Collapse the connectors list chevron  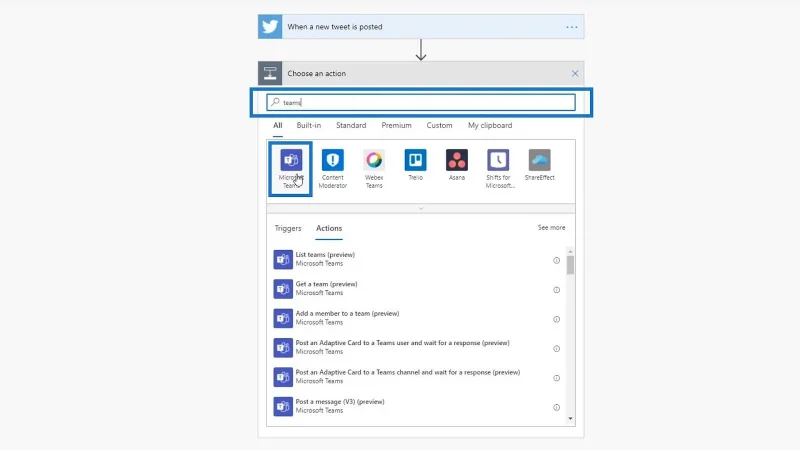click(x=421, y=208)
